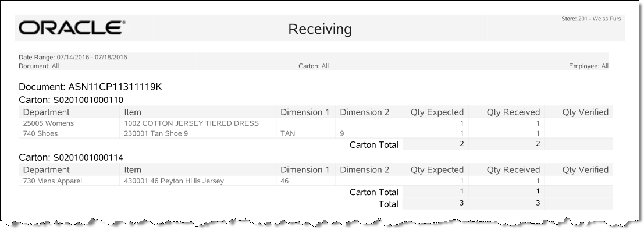Click Qty Received for Tan Shoe 9

(x=538, y=133)
